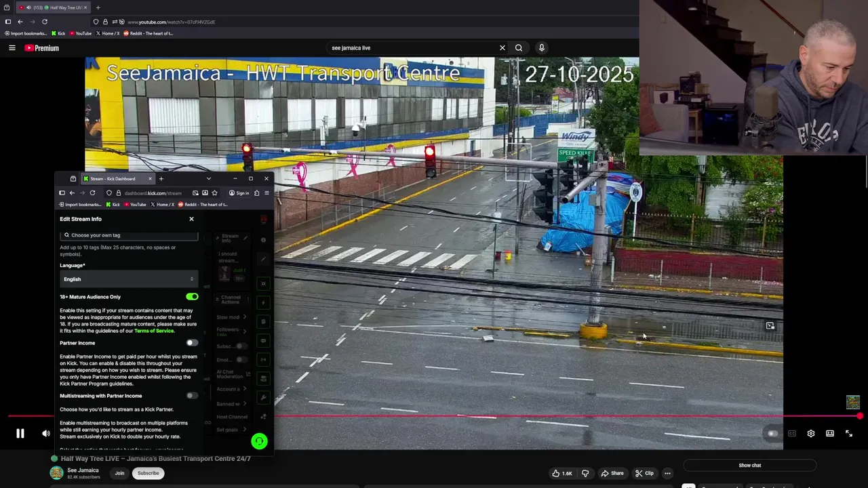Pause the YouTube video

point(20,434)
